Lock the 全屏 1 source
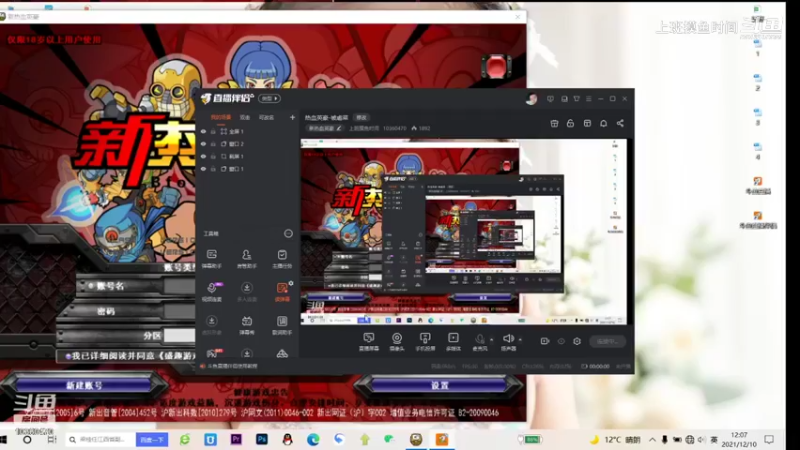The height and width of the screenshot is (450, 800). pos(213,132)
